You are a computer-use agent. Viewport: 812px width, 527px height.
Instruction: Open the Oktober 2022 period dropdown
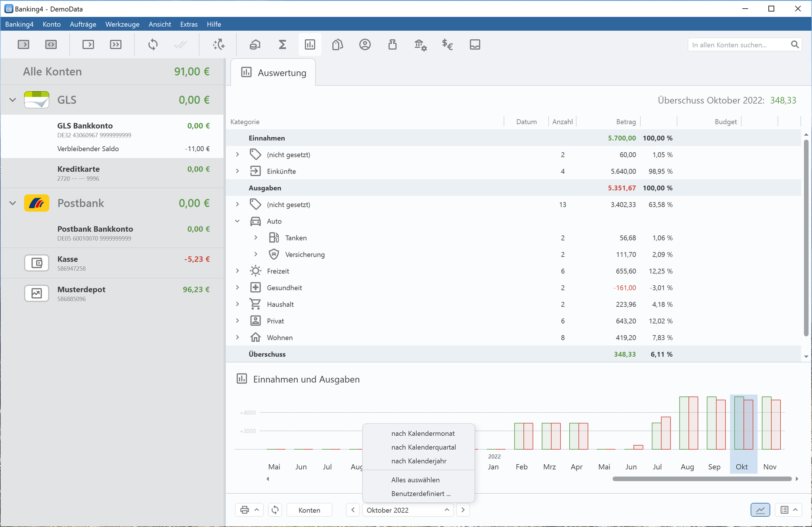point(407,510)
